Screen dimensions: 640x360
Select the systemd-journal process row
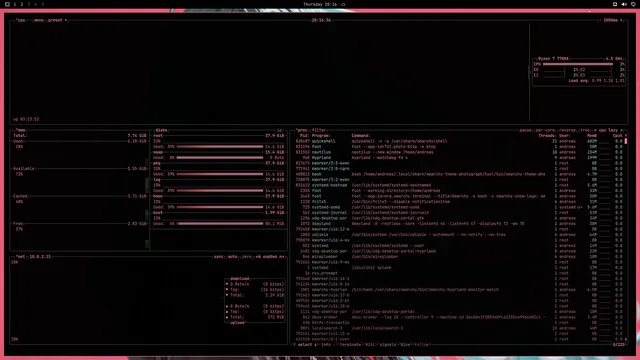[x=460, y=213]
